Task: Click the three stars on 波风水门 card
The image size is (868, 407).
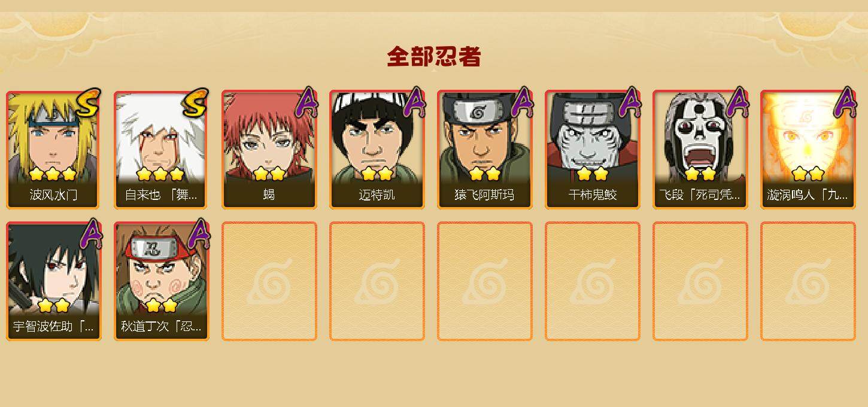Action: (x=53, y=174)
